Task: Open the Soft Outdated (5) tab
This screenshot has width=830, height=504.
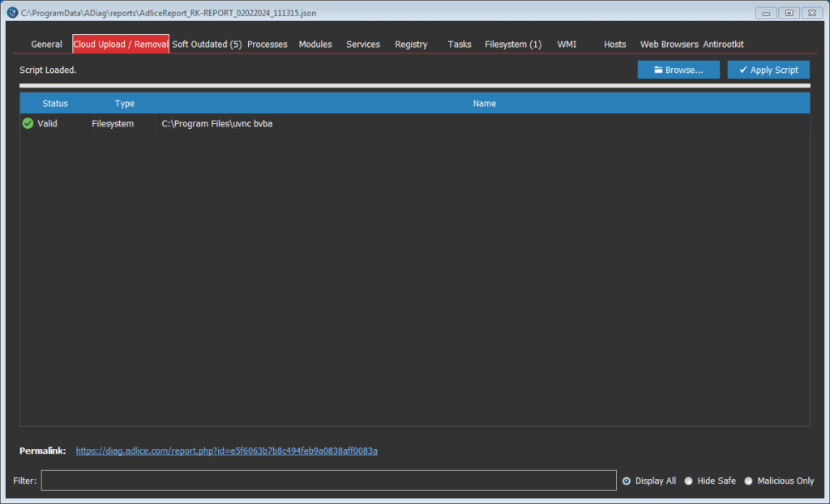Action: coord(207,45)
